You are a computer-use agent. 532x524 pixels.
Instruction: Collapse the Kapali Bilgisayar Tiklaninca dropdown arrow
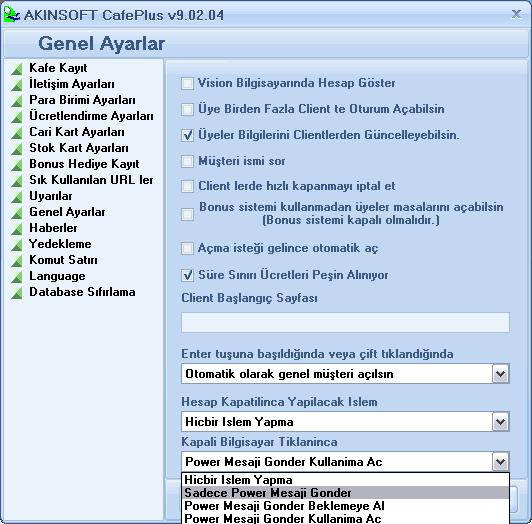tap(500, 462)
